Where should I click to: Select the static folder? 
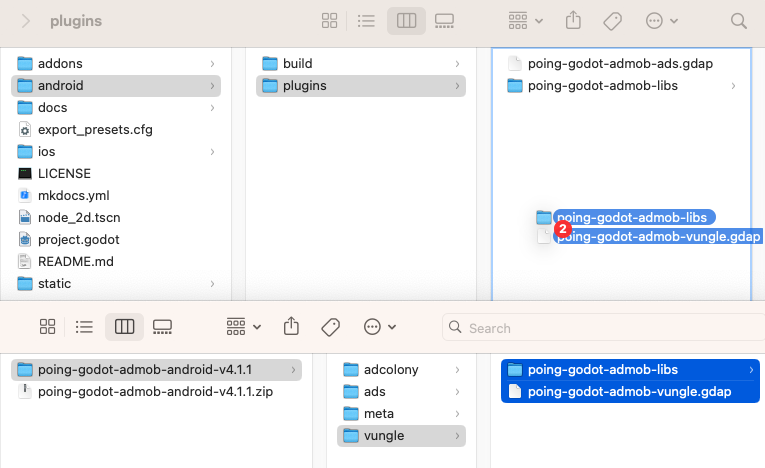tap(116, 283)
